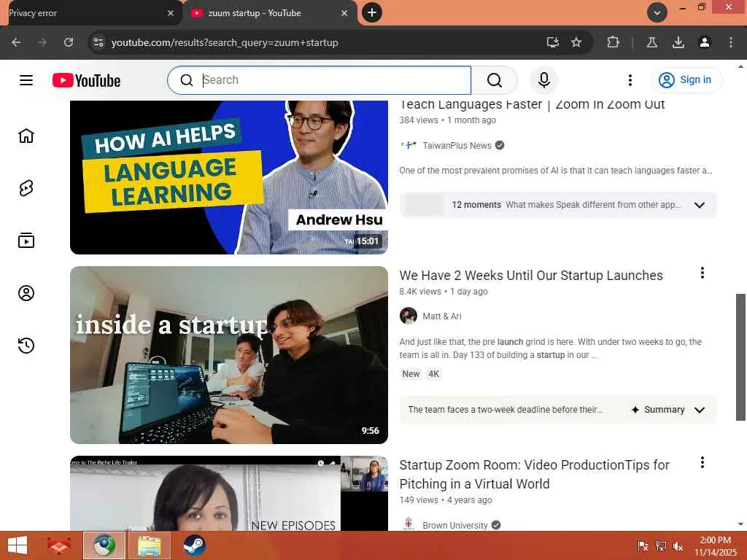
Task: Open the file explorer taskbar icon
Action: tap(149, 545)
